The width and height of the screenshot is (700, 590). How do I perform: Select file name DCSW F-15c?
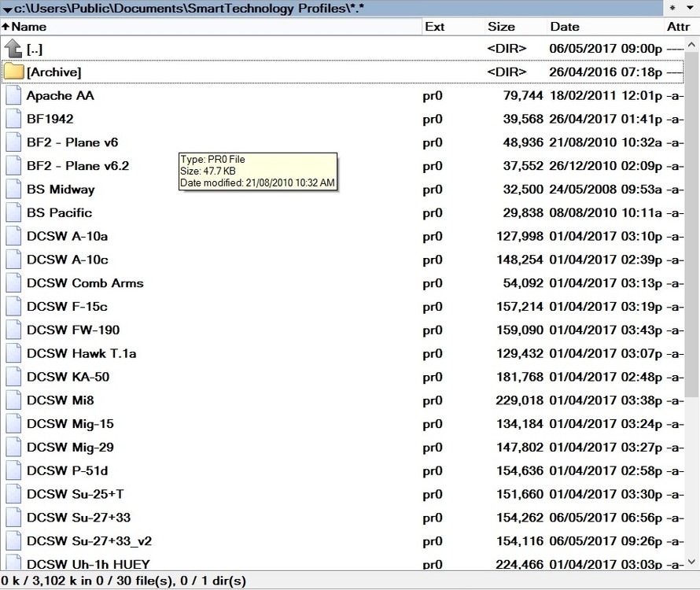67,306
